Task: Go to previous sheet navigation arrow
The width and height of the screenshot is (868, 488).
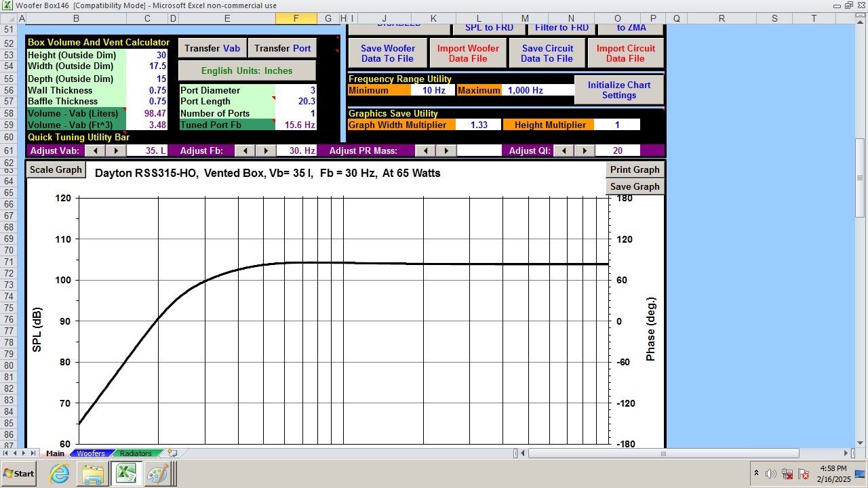Action: tap(16, 453)
